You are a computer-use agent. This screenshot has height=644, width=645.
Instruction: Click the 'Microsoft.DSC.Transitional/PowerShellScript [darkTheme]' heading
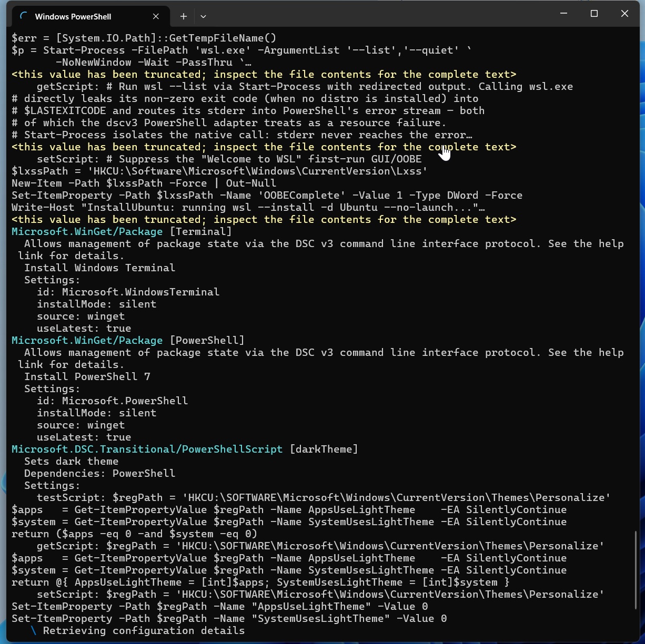pyautogui.click(x=185, y=449)
